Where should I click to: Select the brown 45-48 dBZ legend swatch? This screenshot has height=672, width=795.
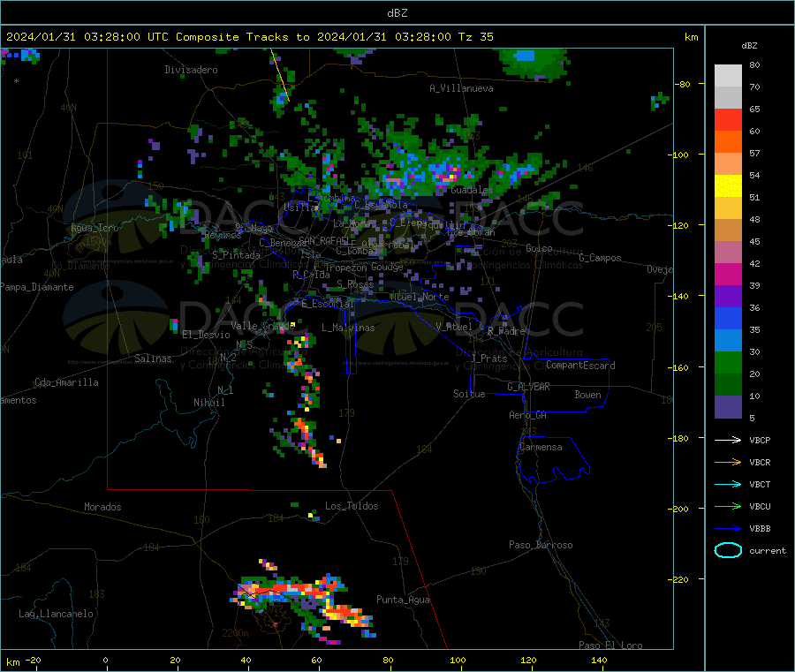click(x=728, y=230)
